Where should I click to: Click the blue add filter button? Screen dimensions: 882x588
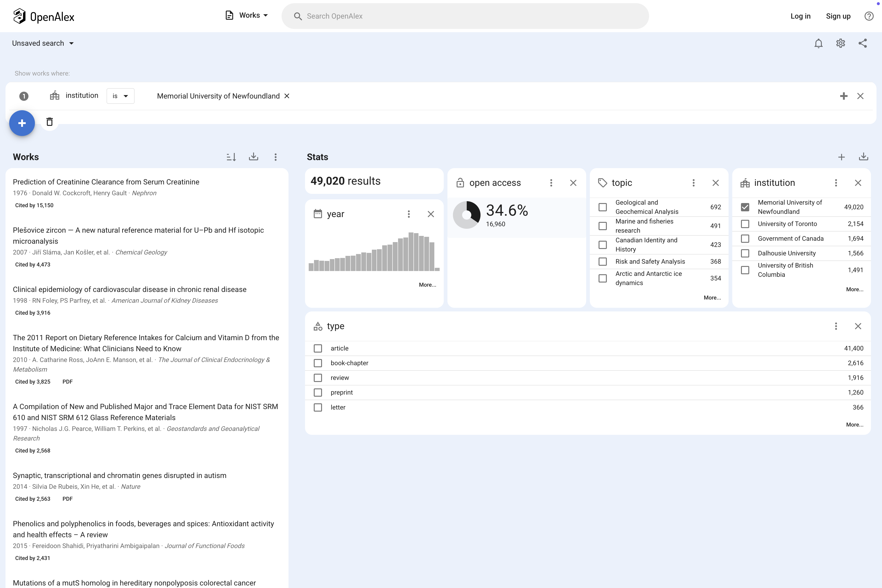click(x=22, y=123)
